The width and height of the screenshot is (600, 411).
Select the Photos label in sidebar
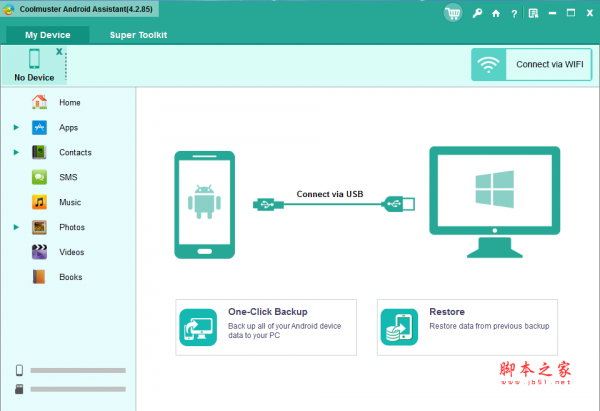(72, 227)
